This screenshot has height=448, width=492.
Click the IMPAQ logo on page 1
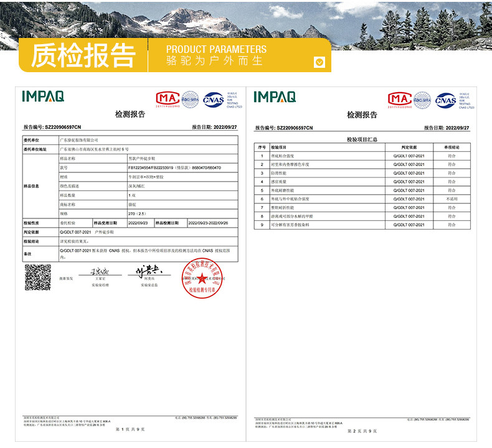click(x=43, y=96)
